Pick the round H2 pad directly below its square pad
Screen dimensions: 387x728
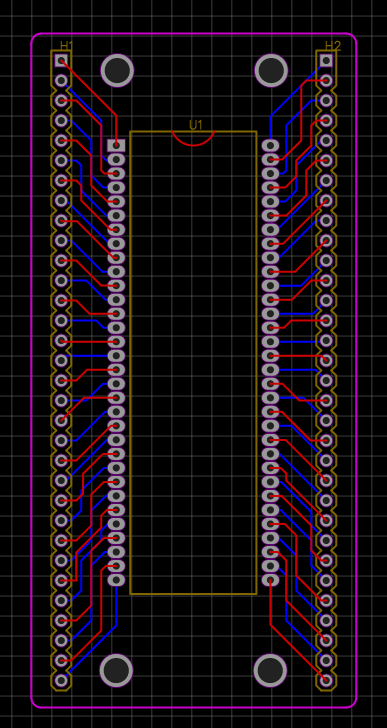(326, 80)
